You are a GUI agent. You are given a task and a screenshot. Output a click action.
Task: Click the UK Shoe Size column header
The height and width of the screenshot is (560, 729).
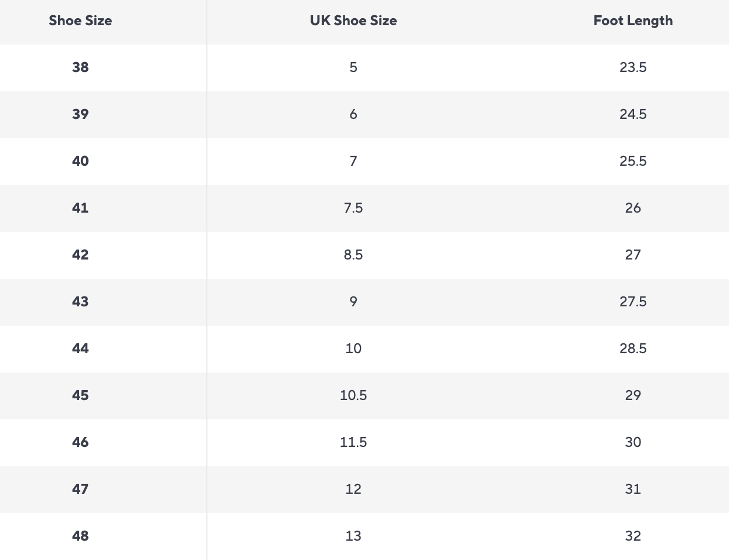click(x=353, y=21)
